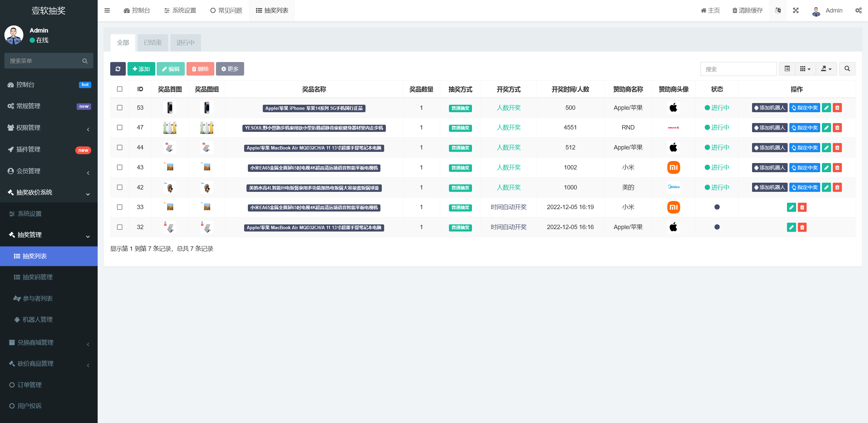Click the green 添加 button
Screen dimensions: 868x423
pyautogui.click(x=141, y=69)
